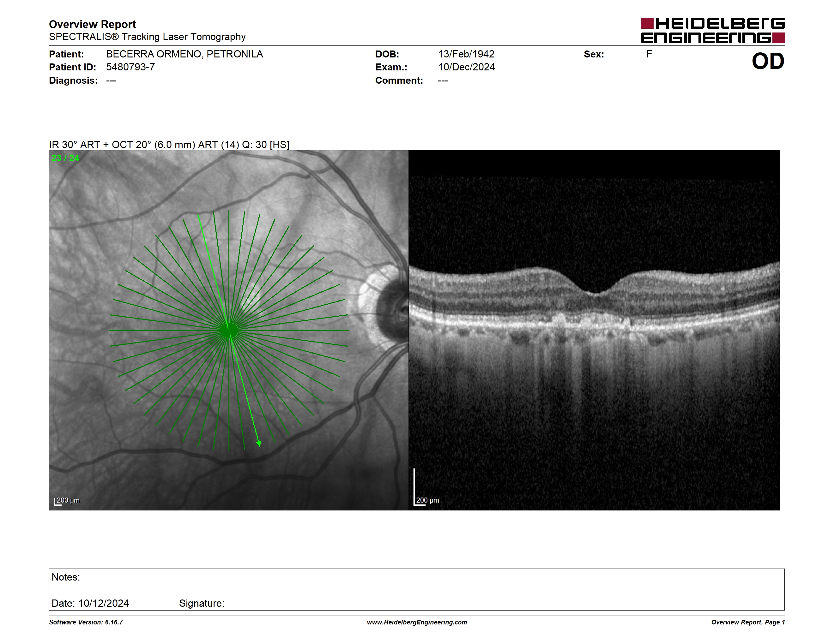Click the scan parameters line 'IR 30° ART + OCT 20°'
This screenshot has height=644, width=834.
169,145
